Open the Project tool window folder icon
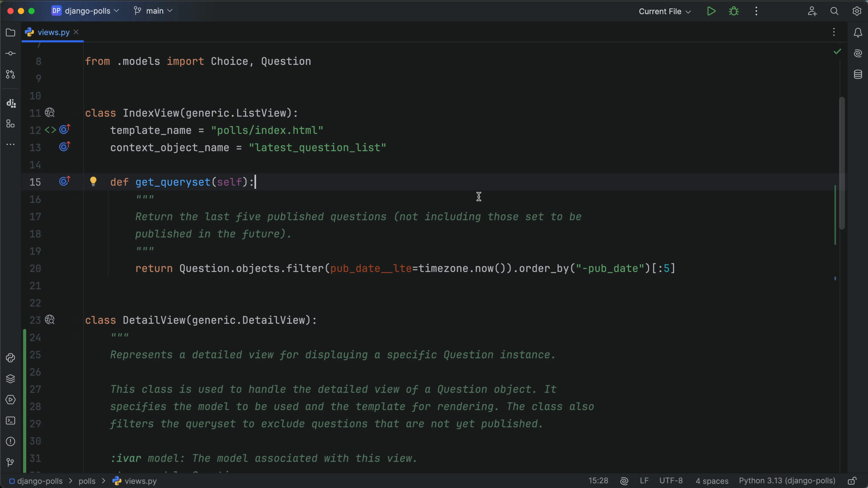 [10, 33]
